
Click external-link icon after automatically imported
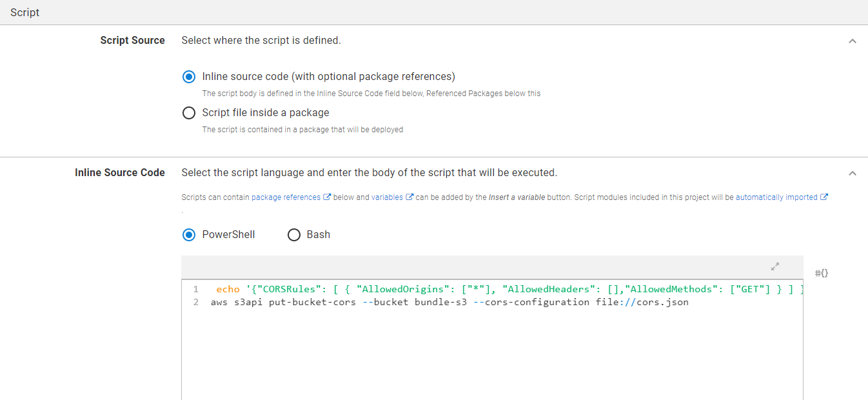click(x=824, y=197)
